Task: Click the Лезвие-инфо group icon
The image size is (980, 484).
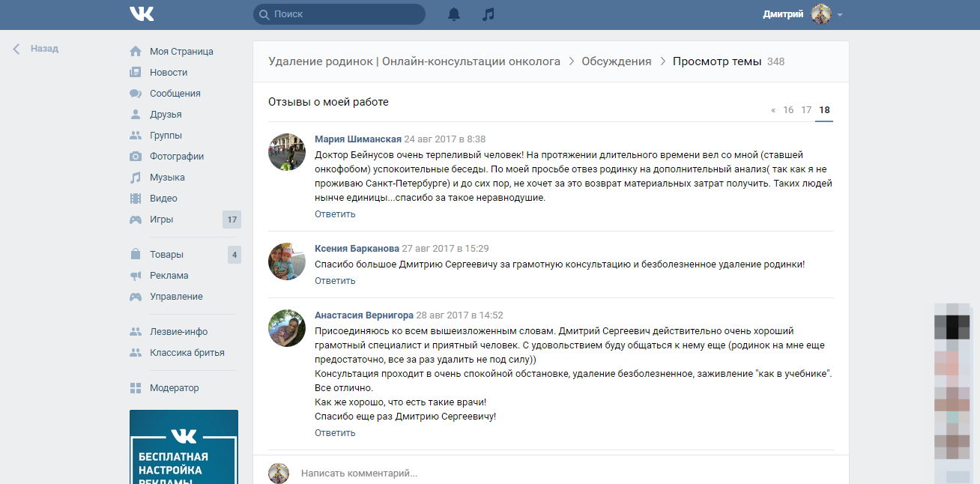Action: coord(136,332)
